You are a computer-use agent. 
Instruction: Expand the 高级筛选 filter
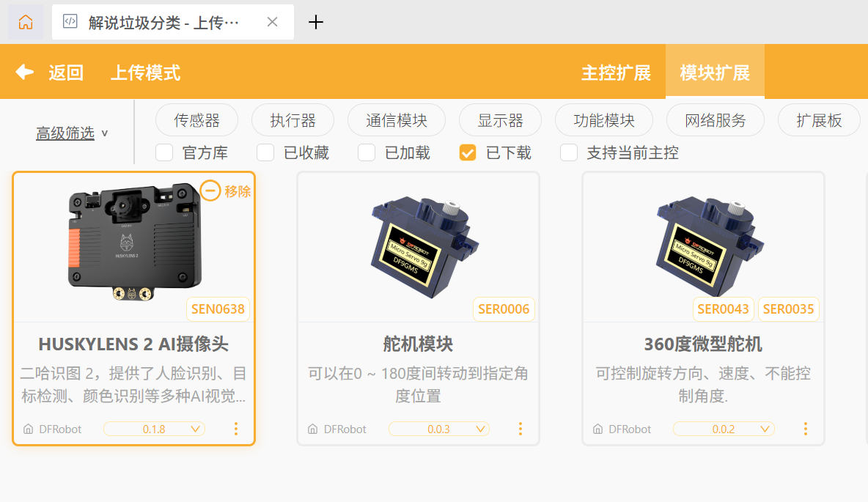(72, 133)
